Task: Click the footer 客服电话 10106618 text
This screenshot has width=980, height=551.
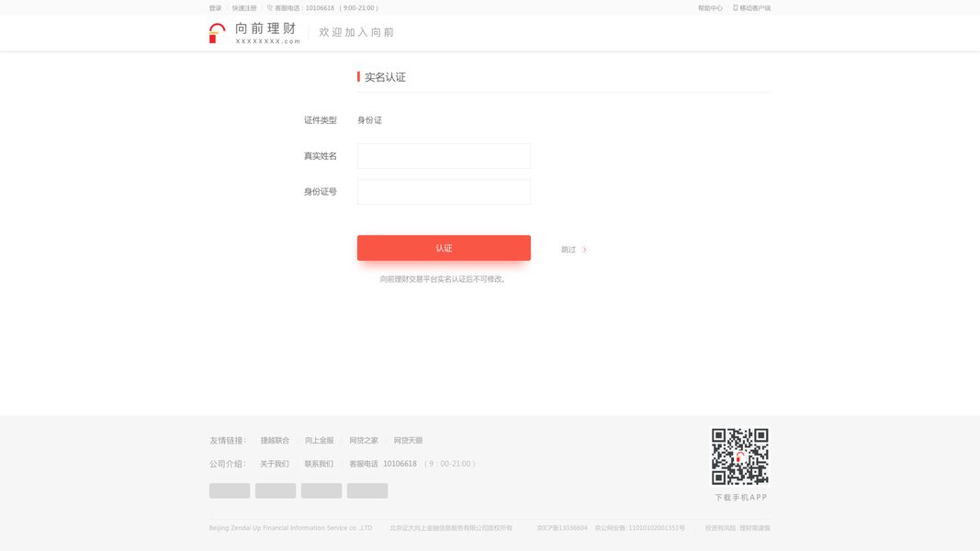Action: (x=382, y=464)
